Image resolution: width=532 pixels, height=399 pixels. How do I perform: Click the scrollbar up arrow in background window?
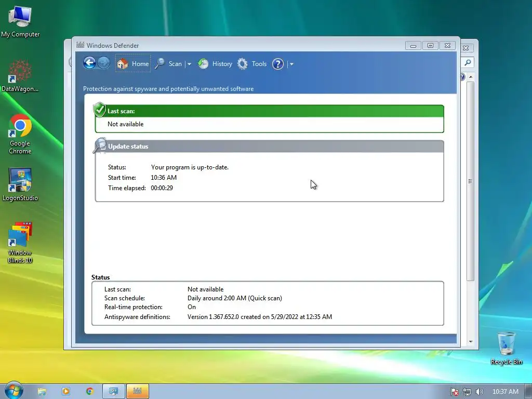point(471,77)
